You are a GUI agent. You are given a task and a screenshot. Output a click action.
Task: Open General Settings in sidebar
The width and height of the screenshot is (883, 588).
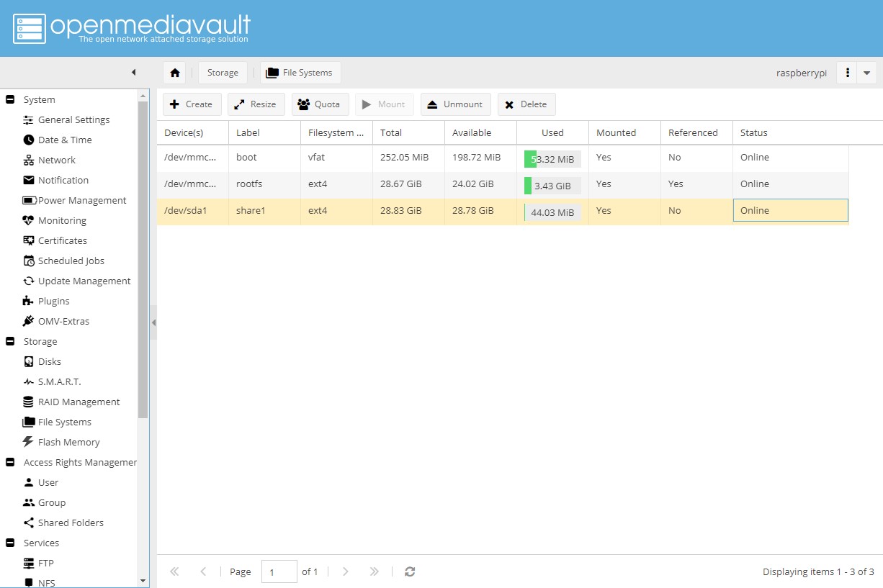pyautogui.click(x=73, y=120)
